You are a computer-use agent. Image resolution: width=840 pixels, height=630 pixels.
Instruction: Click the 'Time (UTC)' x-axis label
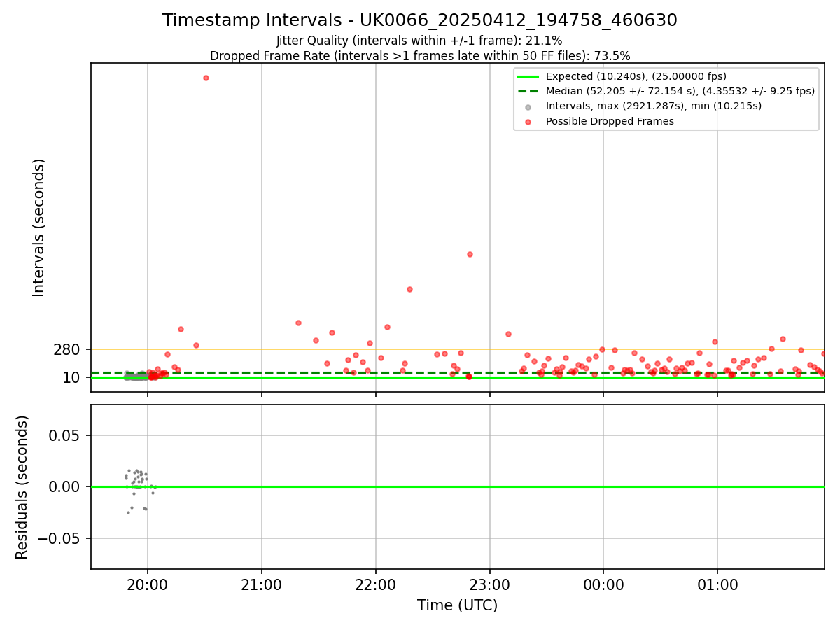(x=458, y=605)
